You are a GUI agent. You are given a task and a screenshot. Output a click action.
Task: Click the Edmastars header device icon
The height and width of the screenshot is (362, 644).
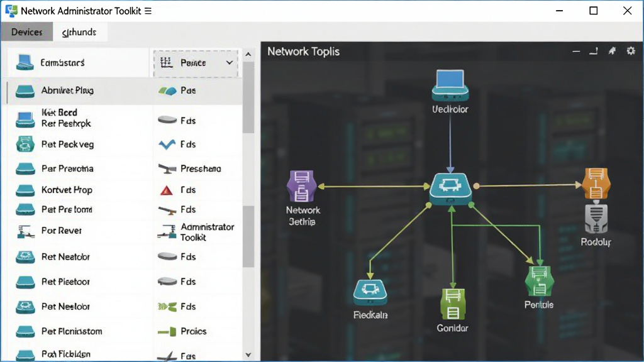click(x=25, y=62)
